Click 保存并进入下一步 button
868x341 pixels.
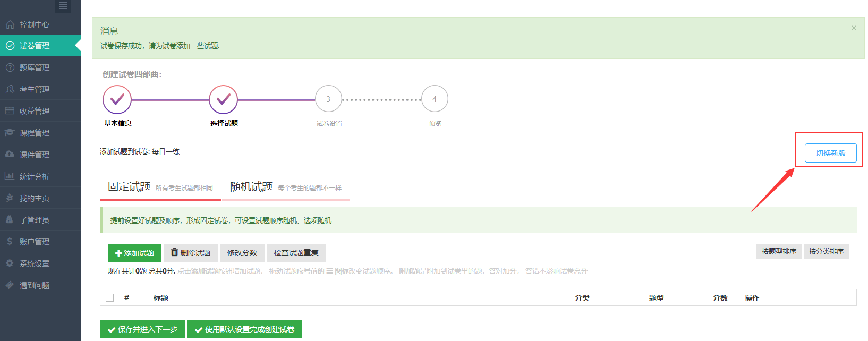point(142,329)
